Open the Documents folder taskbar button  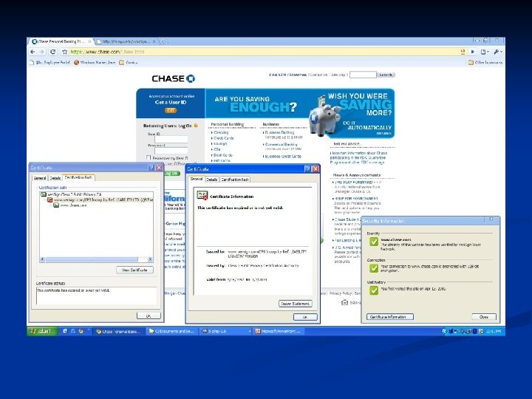tap(171, 332)
